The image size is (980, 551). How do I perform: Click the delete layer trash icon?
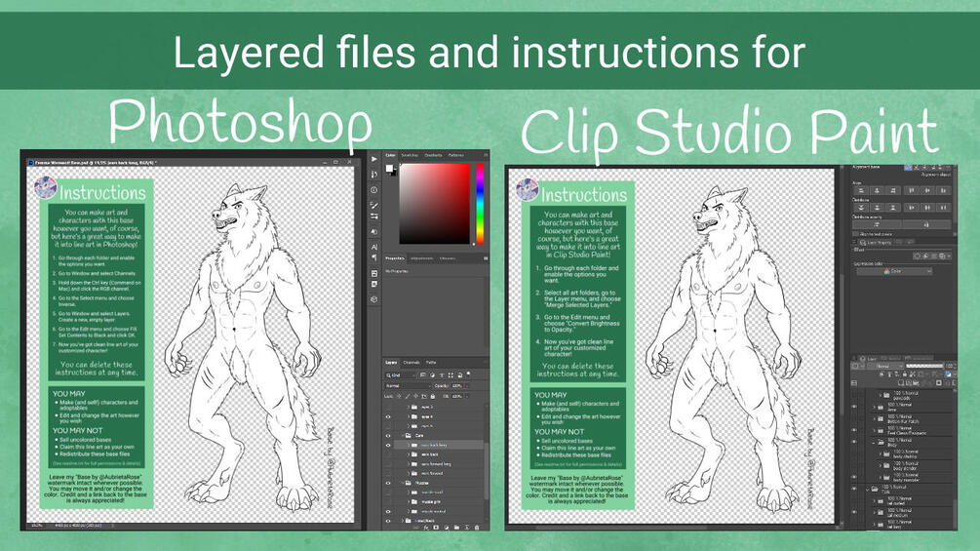click(477, 528)
